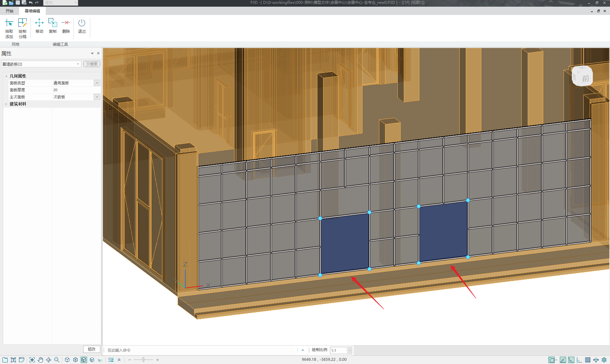
Task: Click the 删除 delete tool
Action: 66,26
